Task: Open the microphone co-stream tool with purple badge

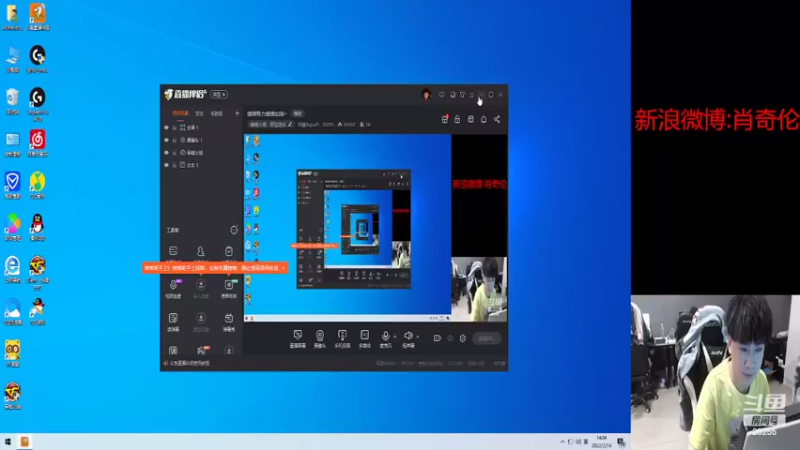Action: [x=173, y=288]
